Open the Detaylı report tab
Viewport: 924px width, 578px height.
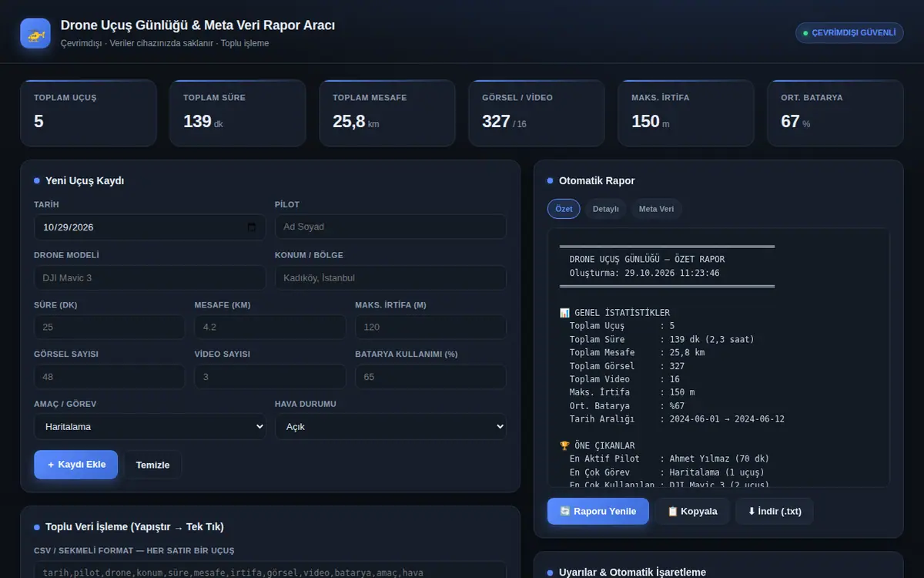coord(606,209)
